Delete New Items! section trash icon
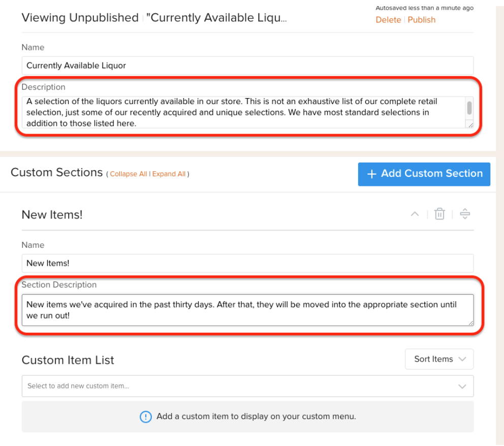 point(439,214)
